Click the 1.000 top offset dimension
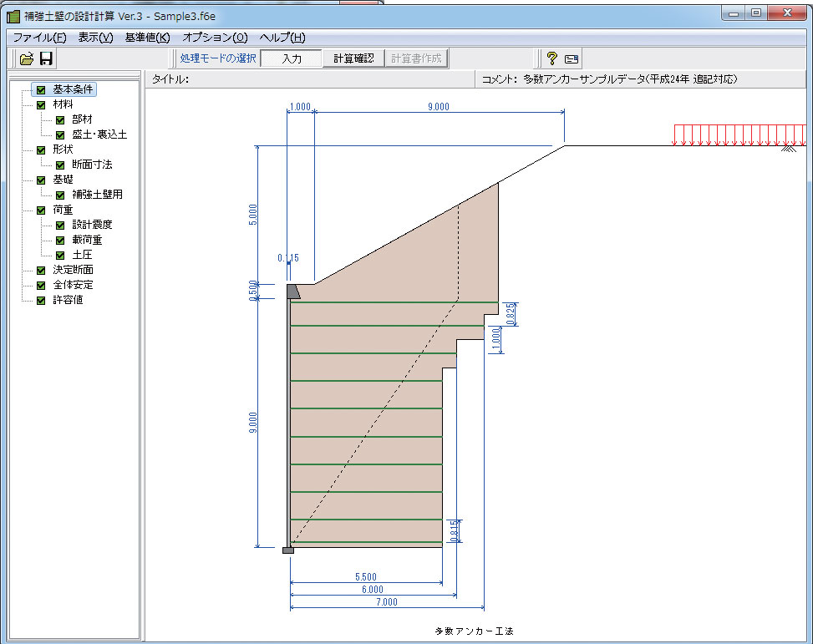The image size is (813, 644). [300, 107]
